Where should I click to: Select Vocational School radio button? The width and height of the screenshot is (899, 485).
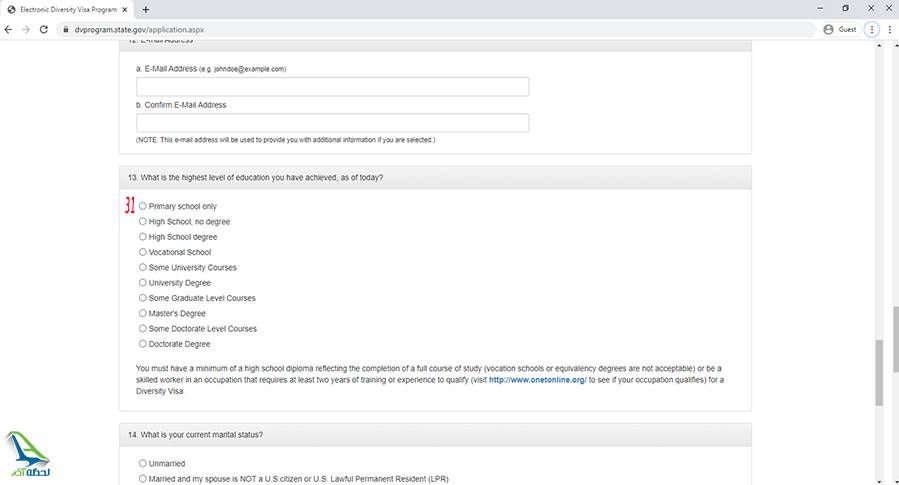[142, 252]
